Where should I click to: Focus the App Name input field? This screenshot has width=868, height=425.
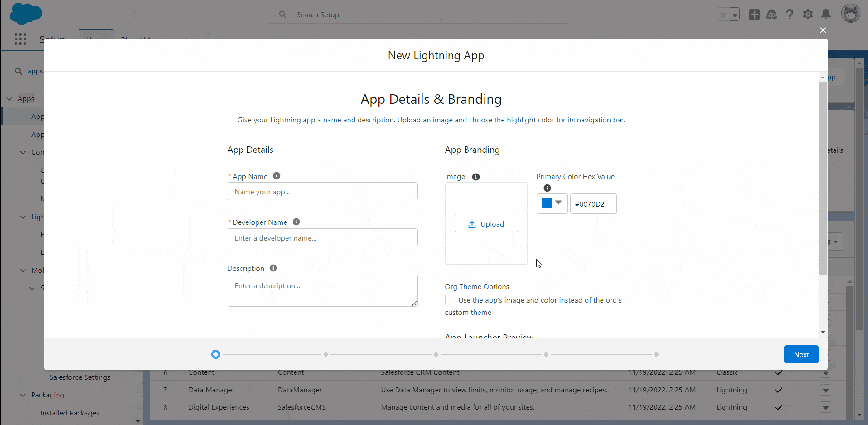(x=323, y=191)
